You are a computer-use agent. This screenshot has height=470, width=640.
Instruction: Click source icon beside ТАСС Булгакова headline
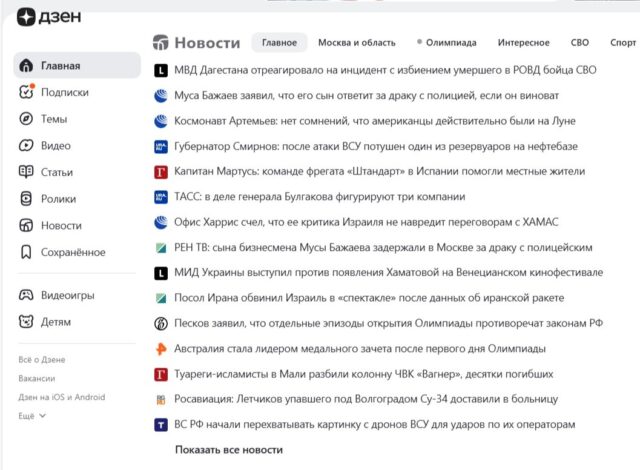tap(161, 197)
